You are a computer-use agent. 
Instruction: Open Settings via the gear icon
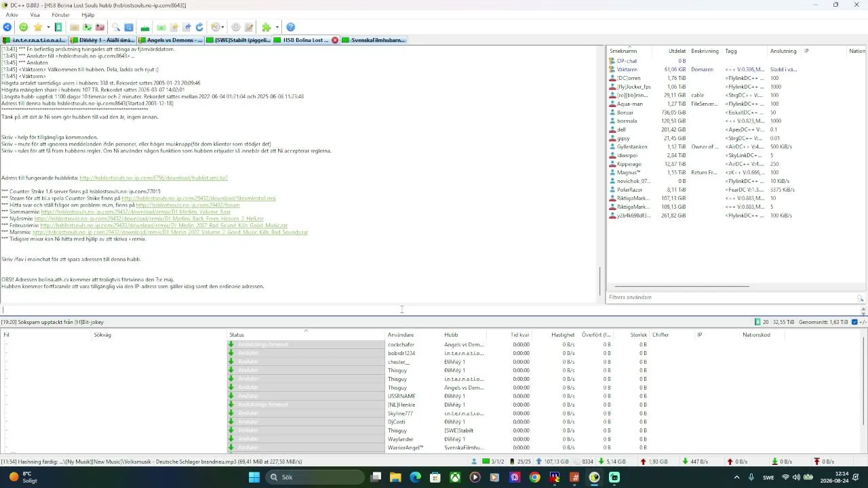pos(236,27)
